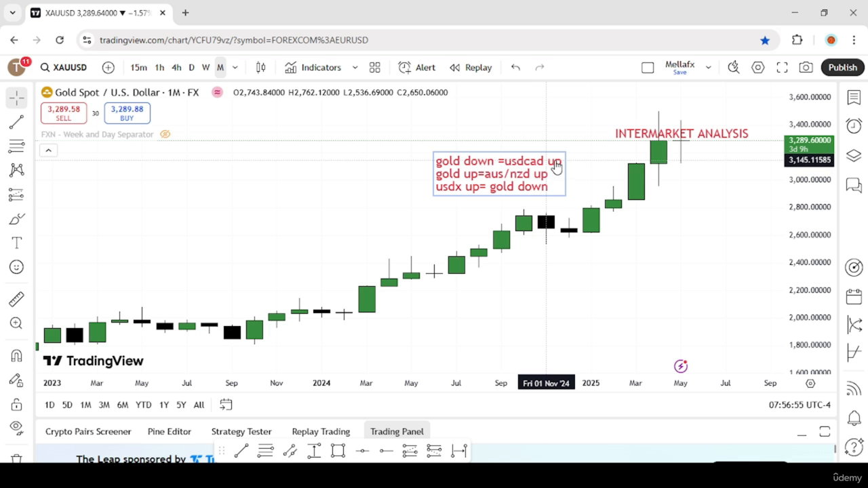868x488 pixels.
Task: Open the Fibonacci retracement tool
Action: click(17, 146)
